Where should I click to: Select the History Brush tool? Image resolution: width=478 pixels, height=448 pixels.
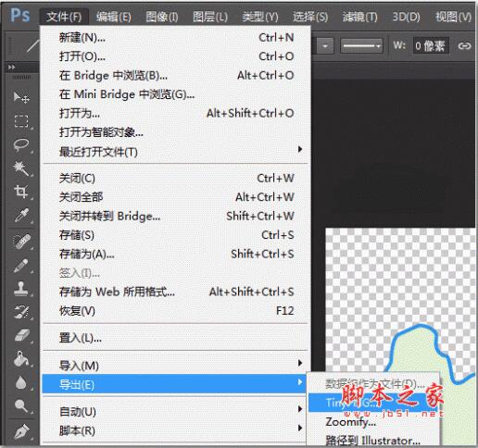coord(21,312)
